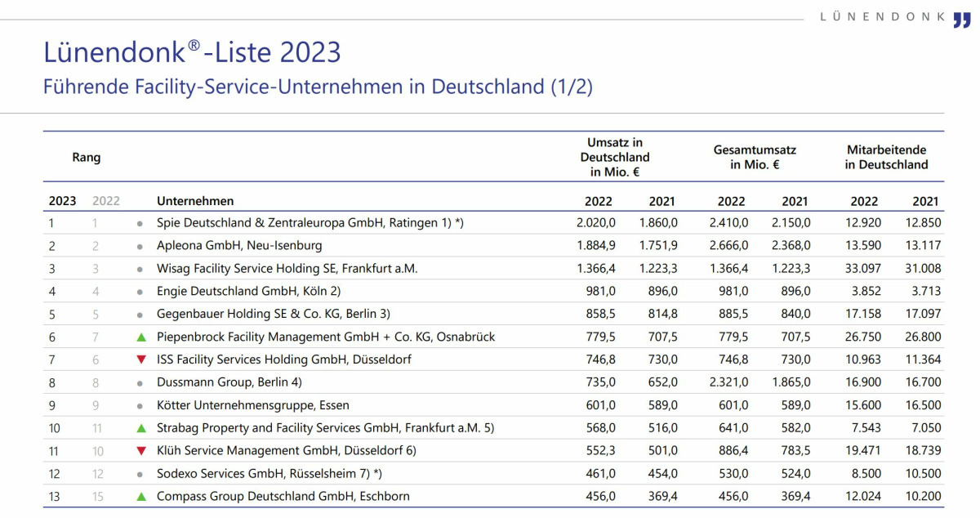The height and width of the screenshot is (518, 980).
Task: Click the LÜNENDONK wordmark text
Action: coord(883,16)
